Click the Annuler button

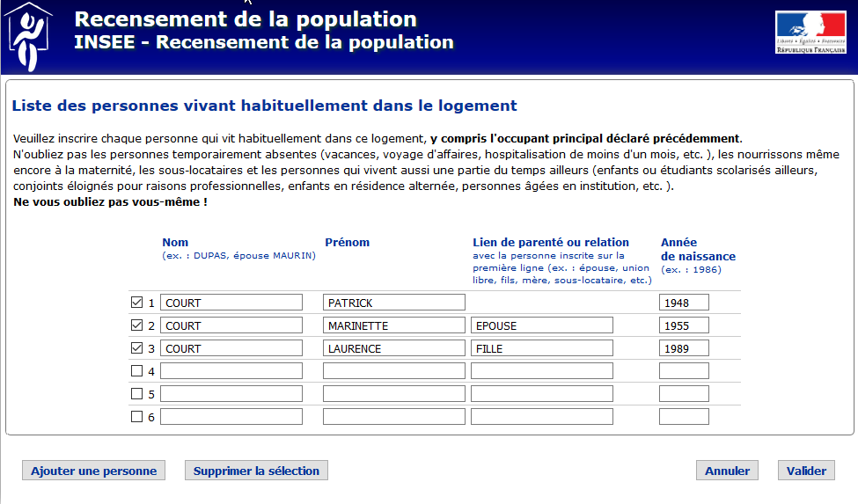(x=727, y=471)
